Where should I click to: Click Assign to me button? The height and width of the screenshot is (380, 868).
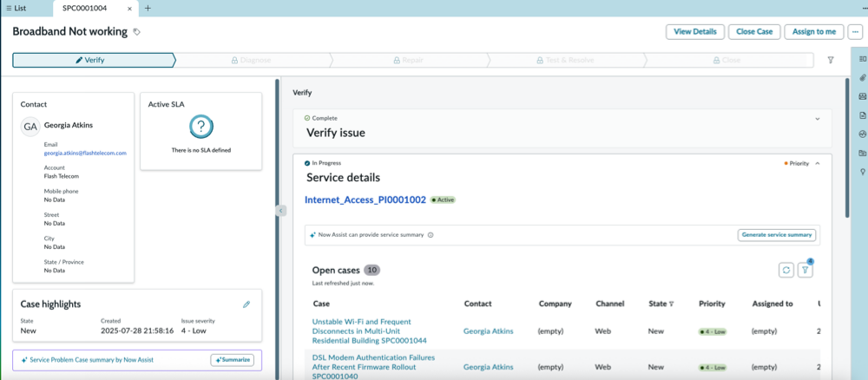coord(814,31)
